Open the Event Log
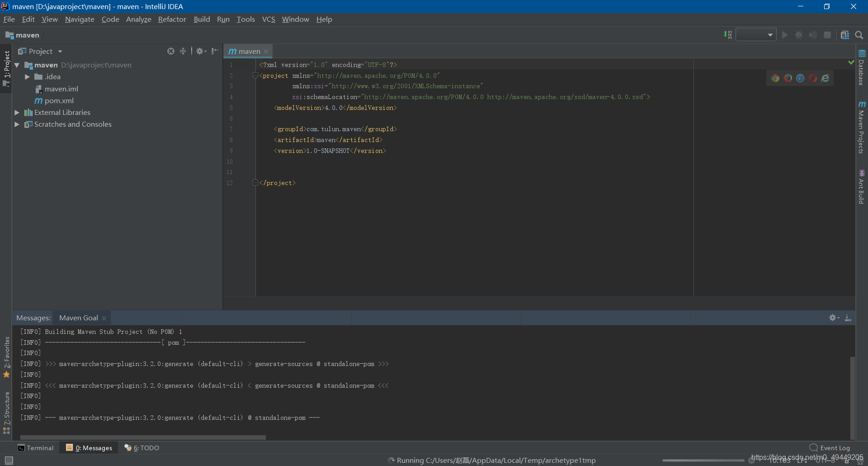The height and width of the screenshot is (466, 868). pyautogui.click(x=830, y=448)
